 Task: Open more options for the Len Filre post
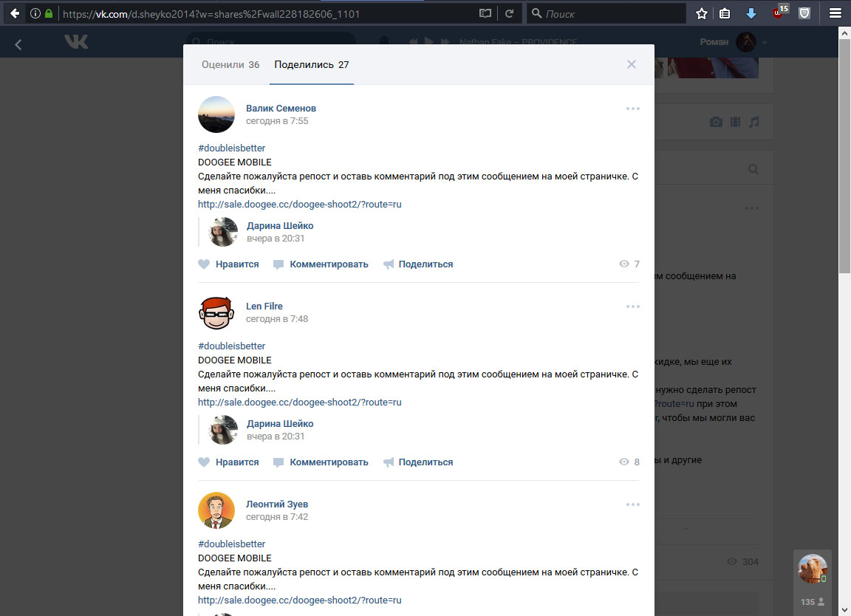[633, 307]
